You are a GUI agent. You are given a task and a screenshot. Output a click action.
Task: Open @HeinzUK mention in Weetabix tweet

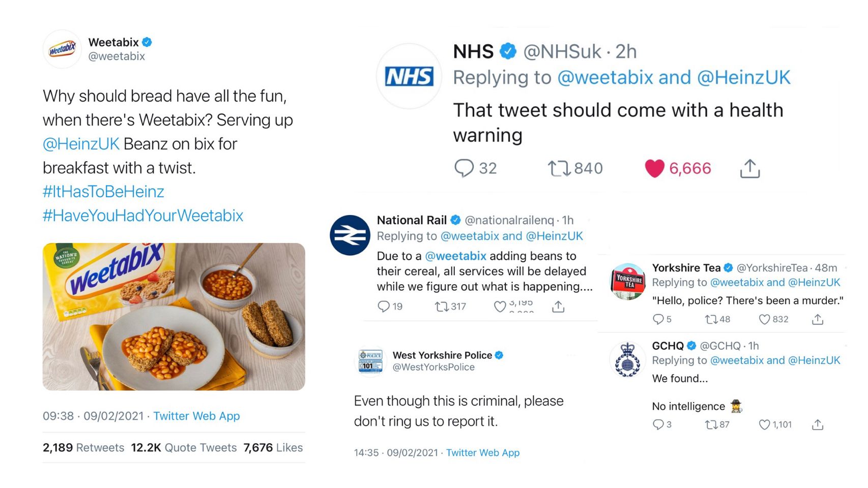pyautogui.click(x=81, y=144)
